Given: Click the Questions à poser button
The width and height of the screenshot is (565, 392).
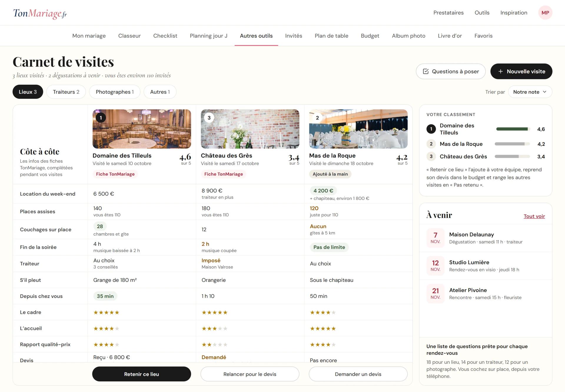Looking at the screenshot, I should tap(451, 71).
